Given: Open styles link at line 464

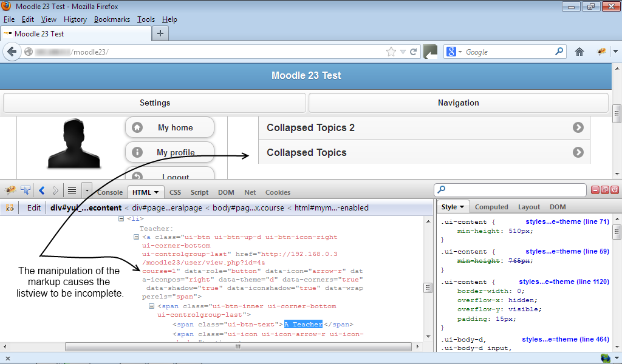Looking at the screenshot, I should (x=566, y=339).
